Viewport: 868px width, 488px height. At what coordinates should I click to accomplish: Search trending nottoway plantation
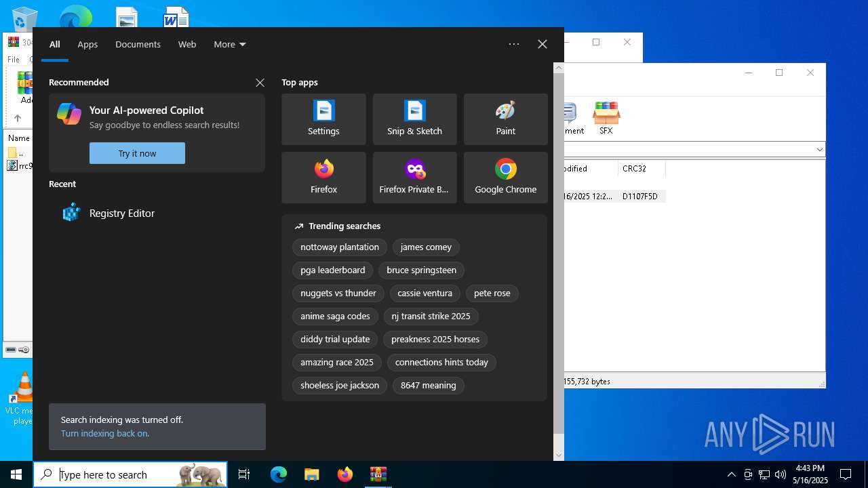point(340,247)
